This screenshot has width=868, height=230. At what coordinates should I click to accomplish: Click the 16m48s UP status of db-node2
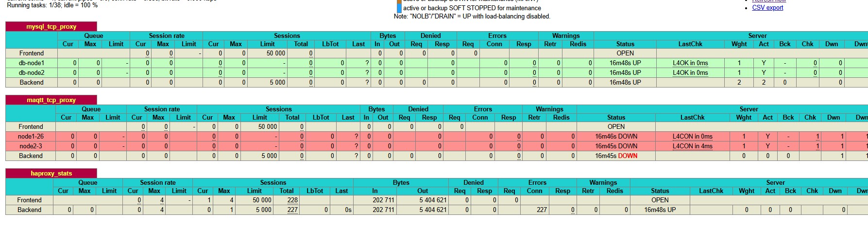pyautogui.click(x=625, y=73)
